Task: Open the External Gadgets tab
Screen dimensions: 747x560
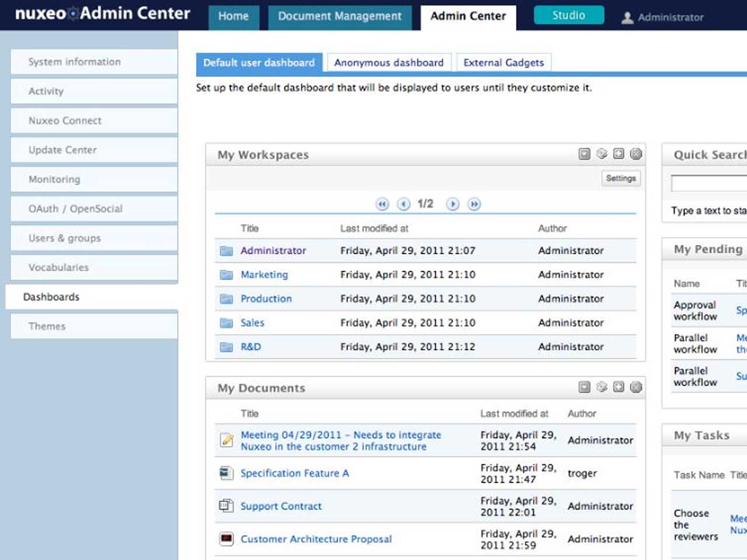Action: [x=504, y=62]
